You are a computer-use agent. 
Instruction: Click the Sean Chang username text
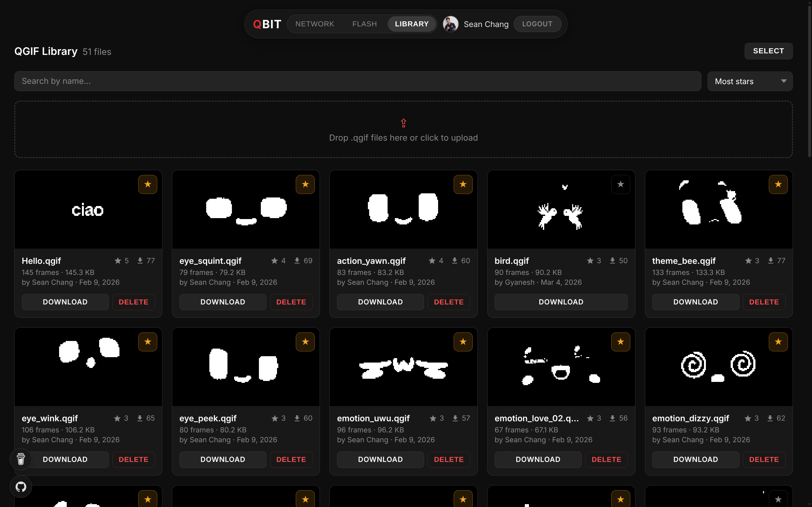click(486, 24)
